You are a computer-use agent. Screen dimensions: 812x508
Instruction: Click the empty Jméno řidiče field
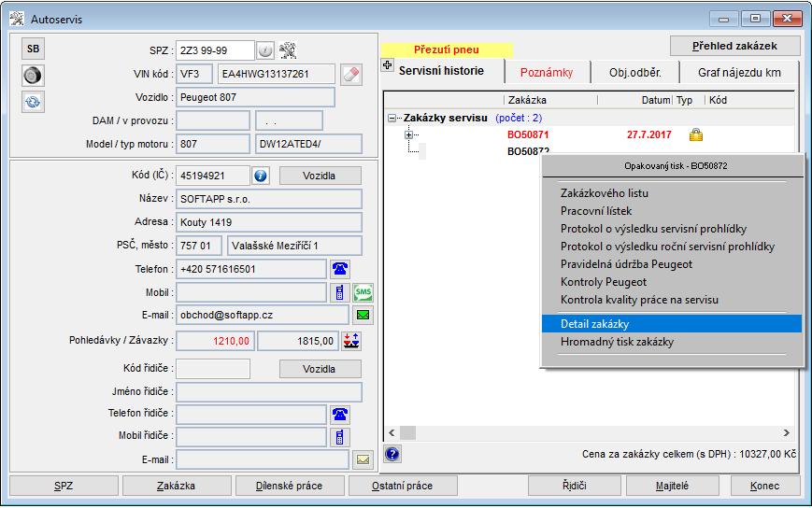[269, 391]
